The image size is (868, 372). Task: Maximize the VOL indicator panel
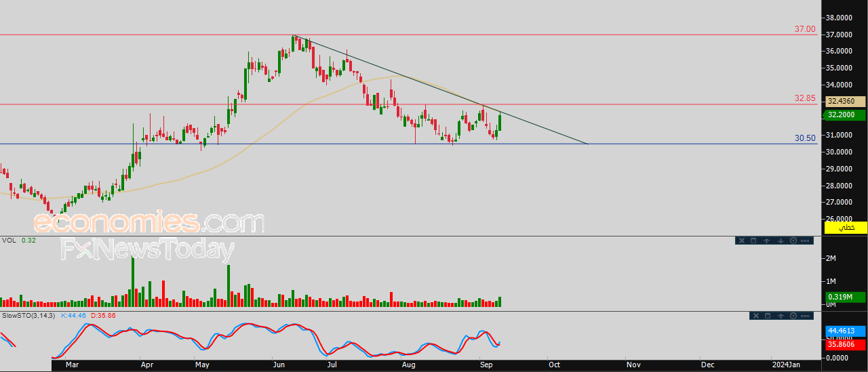pyautogui.click(x=753, y=241)
